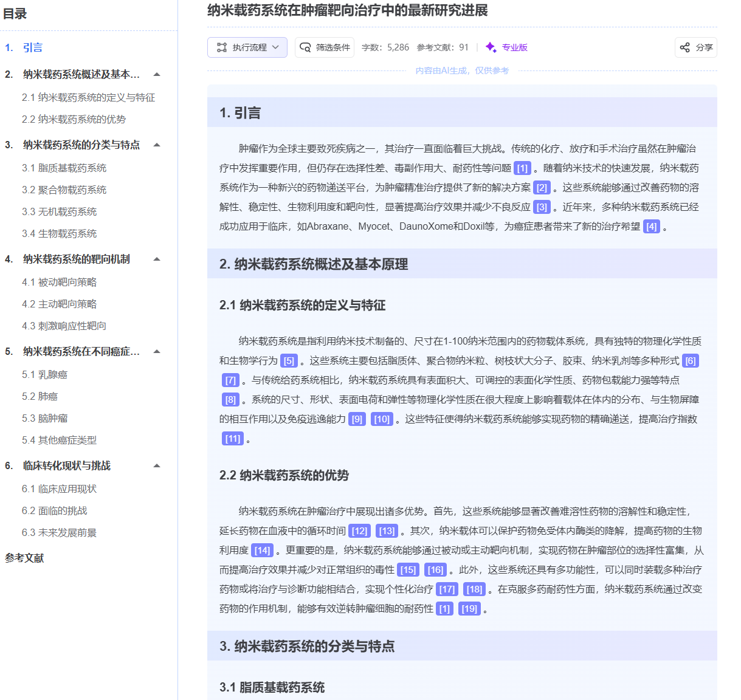Click the 3.1 脂质基载药系统 heading in article
The width and height of the screenshot is (741, 700).
pos(272,687)
